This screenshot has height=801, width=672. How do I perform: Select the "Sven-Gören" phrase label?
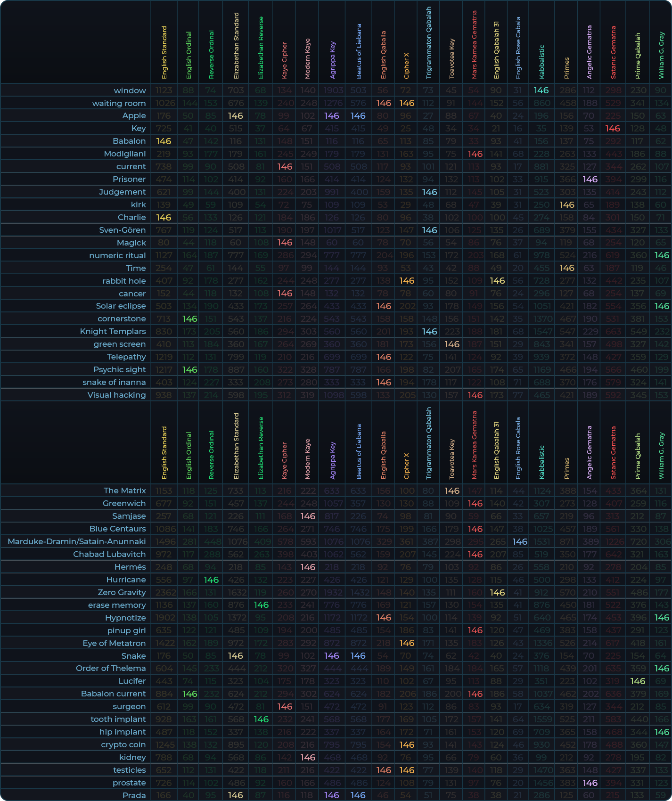[122, 230]
